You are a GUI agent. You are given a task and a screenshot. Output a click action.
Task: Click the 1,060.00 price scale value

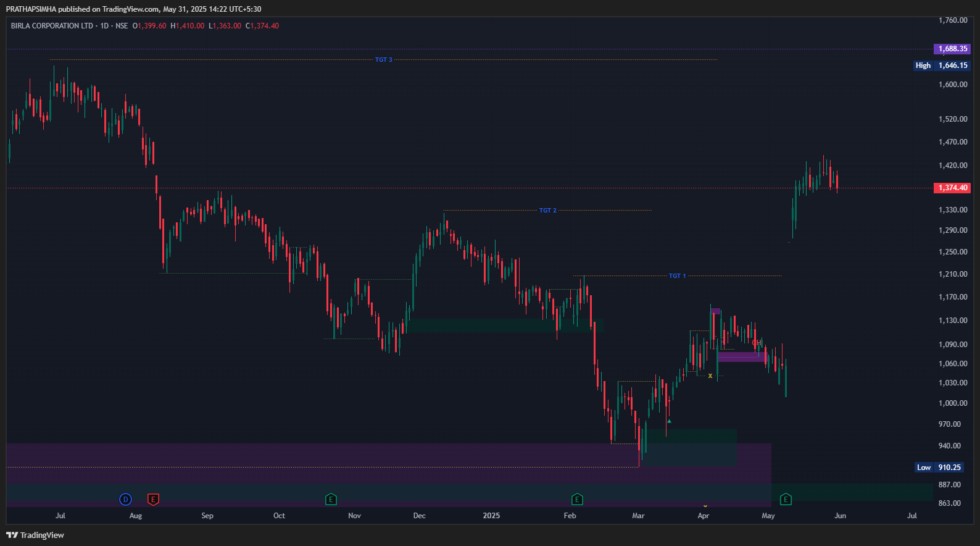[953, 364]
